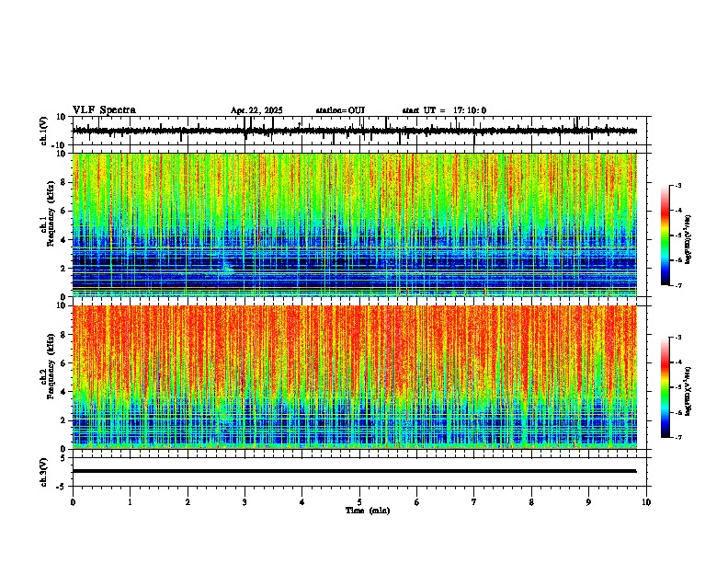Click the flat black ch.3 voltage trace

(x=354, y=471)
